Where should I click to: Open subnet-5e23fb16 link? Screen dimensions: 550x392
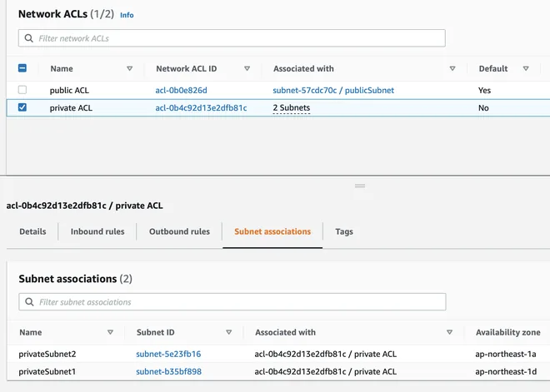tap(168, 355)
